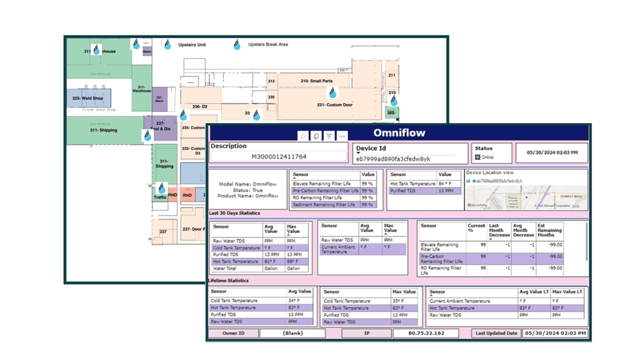
Task: Select the RO Remaining Filter Life 99 % row
Action: pyautogui.click(x=334, y=198)
